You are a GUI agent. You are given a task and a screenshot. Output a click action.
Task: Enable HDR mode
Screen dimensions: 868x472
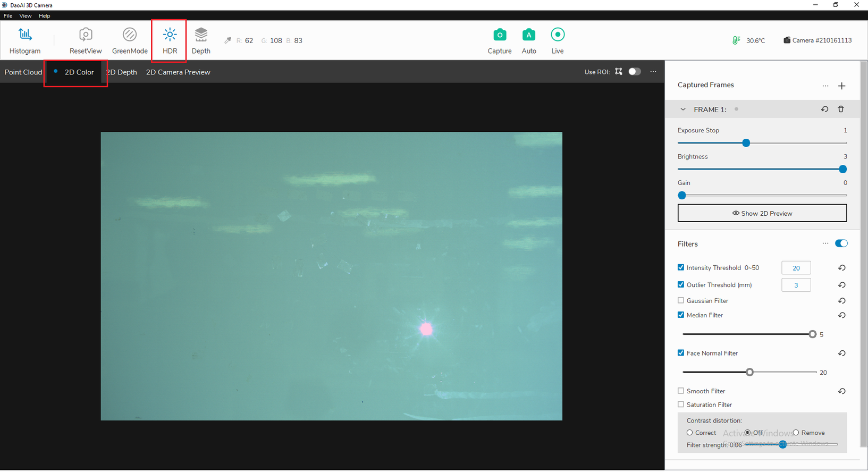[170, 40]
